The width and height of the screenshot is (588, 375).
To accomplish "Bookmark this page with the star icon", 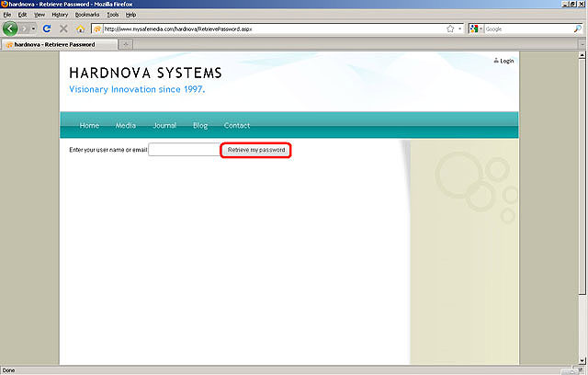I will 450,29.
